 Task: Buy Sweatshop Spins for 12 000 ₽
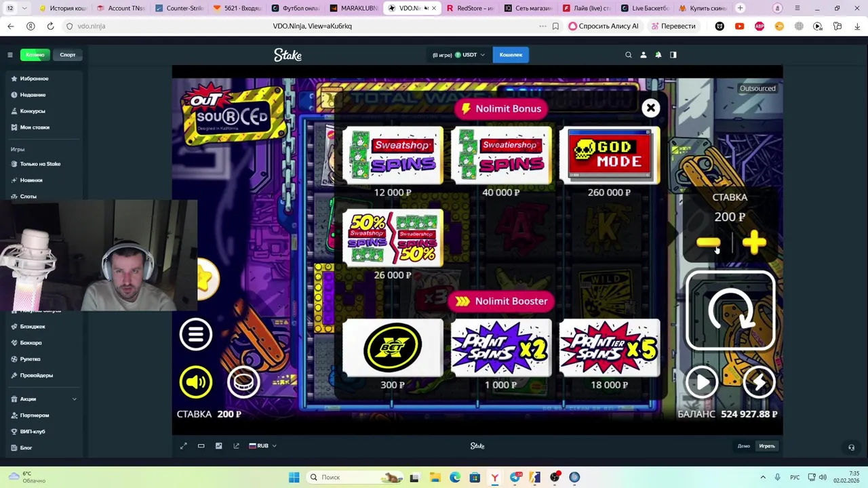pos(393,155)
